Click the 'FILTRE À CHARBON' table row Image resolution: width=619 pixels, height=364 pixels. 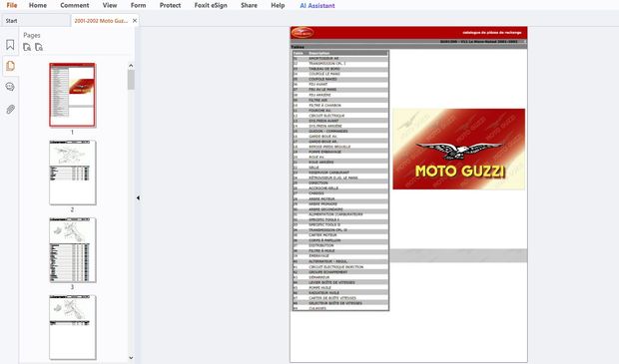340,106
